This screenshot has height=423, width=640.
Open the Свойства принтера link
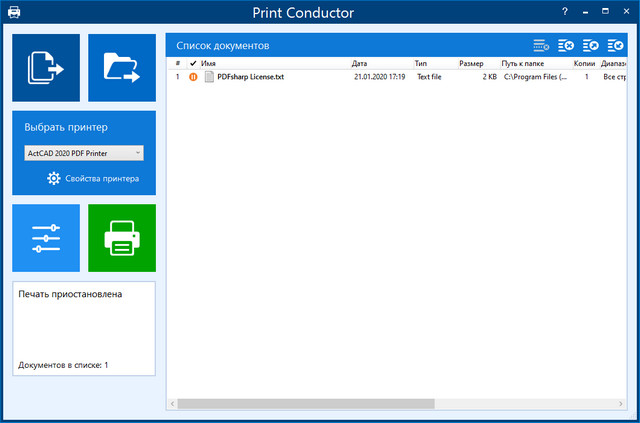(x=102, y=179)
